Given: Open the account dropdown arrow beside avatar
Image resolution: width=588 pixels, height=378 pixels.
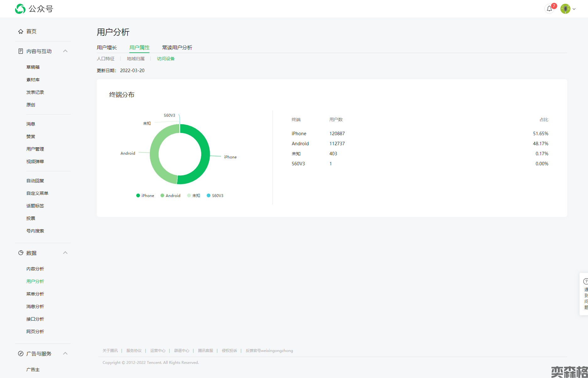Looking at the screenshot, I should pos(574,9).
